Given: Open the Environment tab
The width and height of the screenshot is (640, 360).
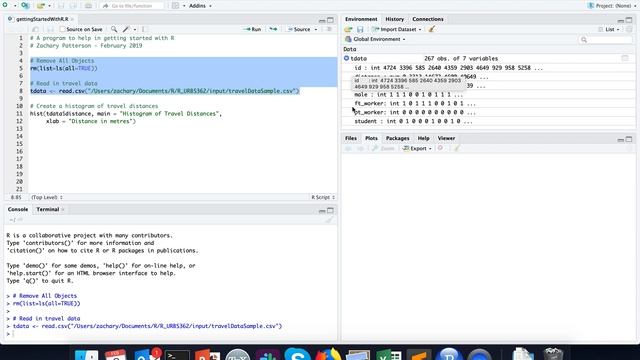Looking at the screenshot, I should [361, 19].
